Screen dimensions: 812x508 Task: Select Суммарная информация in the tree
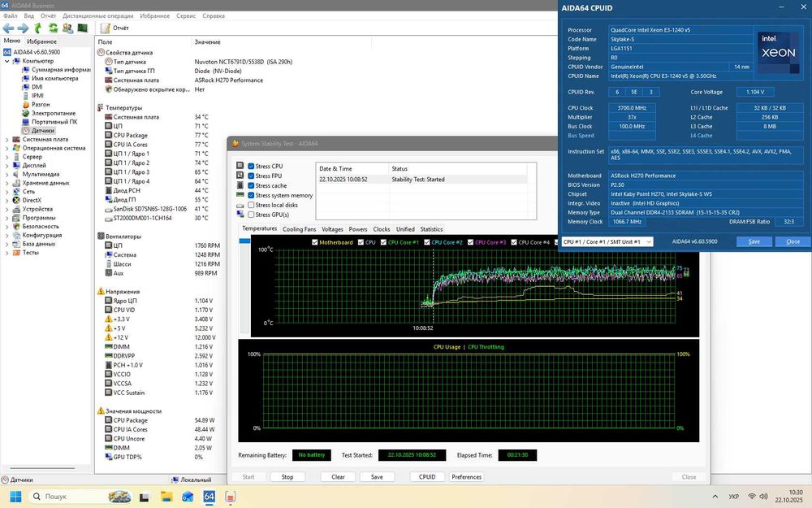point(61,69)
